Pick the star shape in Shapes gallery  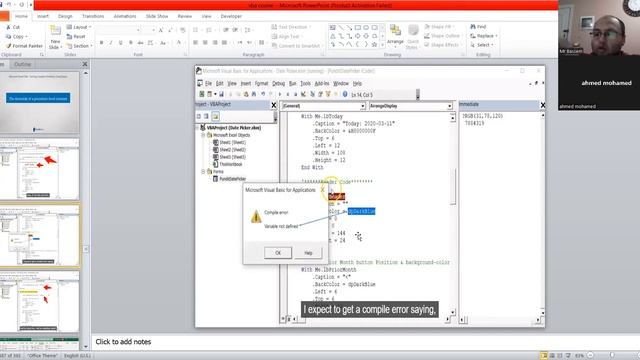click(374, 44)
